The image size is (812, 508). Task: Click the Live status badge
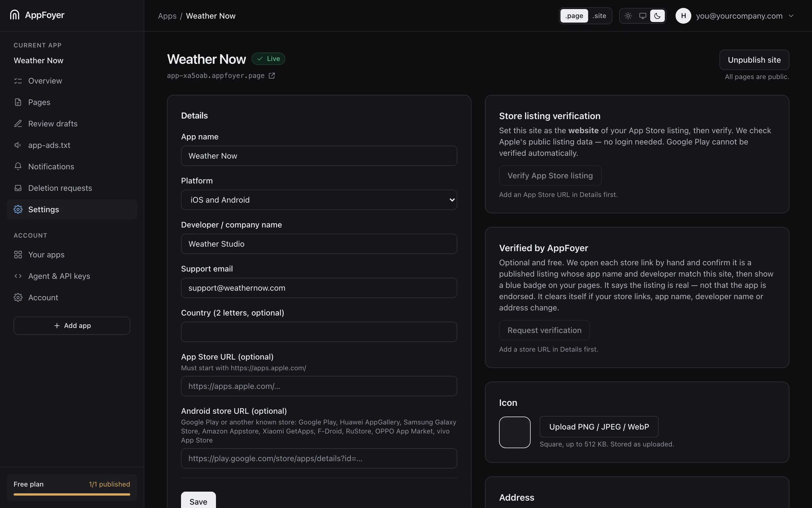[x=268, y=59]
